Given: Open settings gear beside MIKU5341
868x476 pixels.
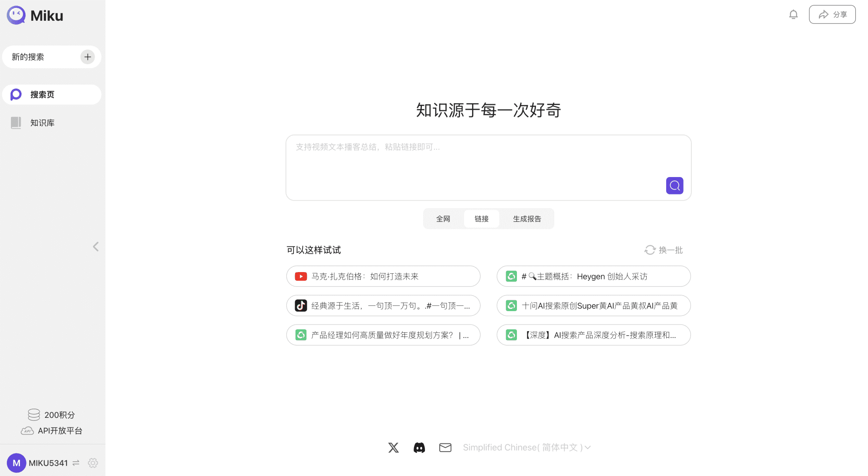Looking at the screenshot, I should coord(93,463).
